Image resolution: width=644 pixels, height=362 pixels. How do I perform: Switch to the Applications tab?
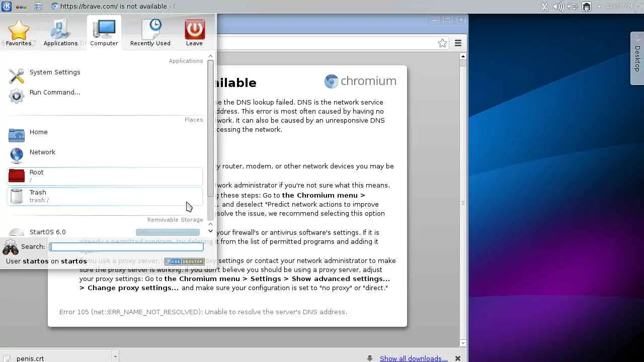(x=60, y=33)
